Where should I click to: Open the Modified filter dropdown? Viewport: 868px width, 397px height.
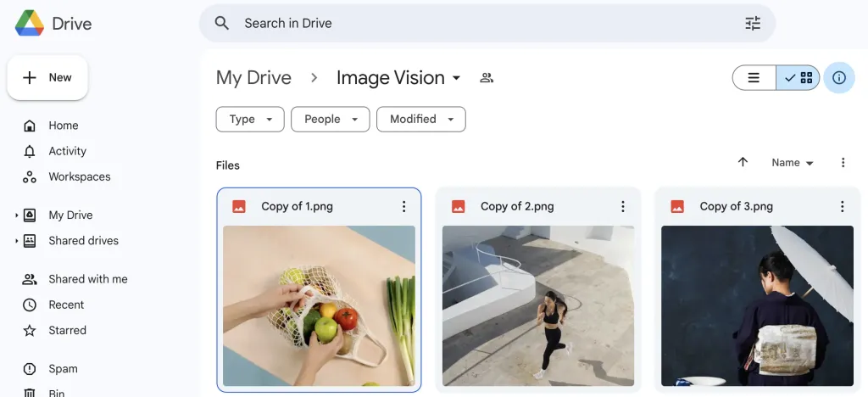(420, 120)
